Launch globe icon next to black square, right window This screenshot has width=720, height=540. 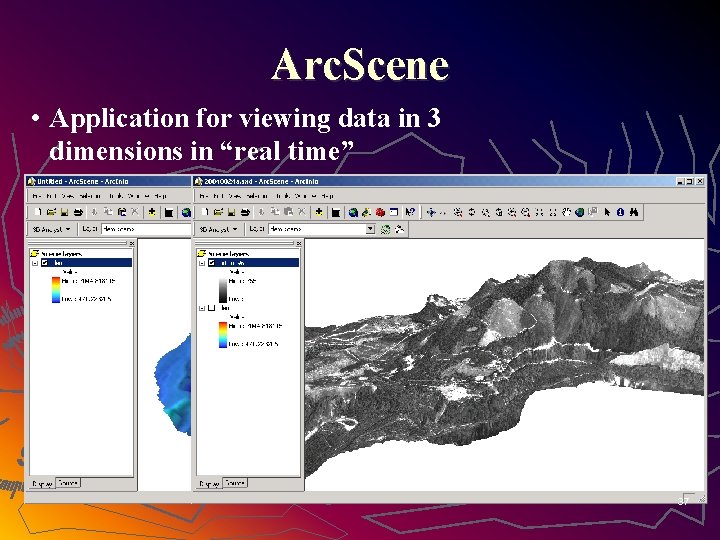353,212
